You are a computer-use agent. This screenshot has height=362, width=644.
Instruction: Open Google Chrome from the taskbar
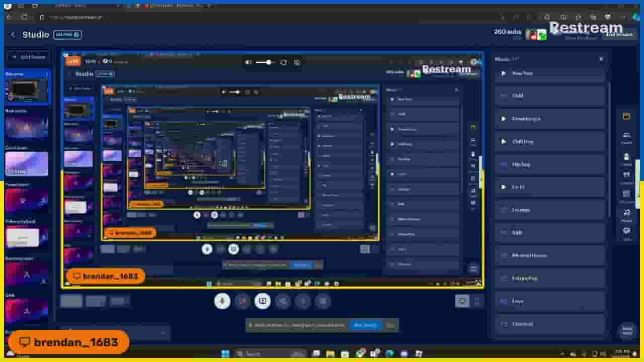[x=361, y=354]
